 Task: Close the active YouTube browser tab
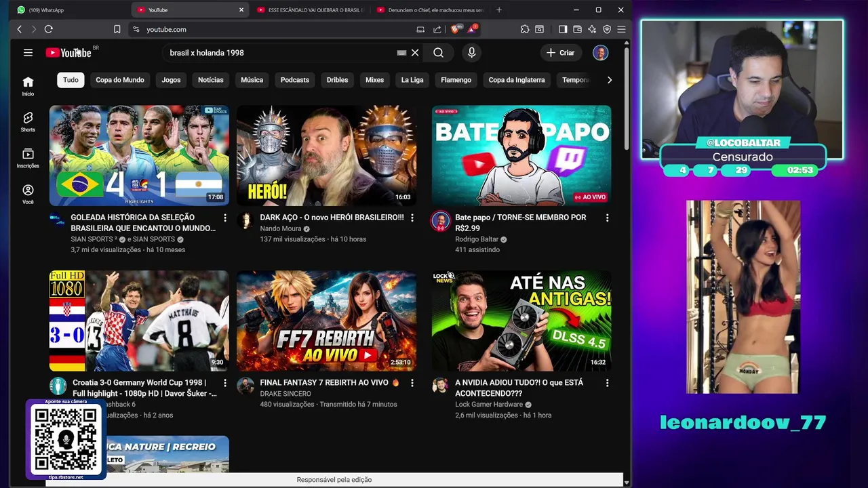pyautogui.click(x=241, y=10)
